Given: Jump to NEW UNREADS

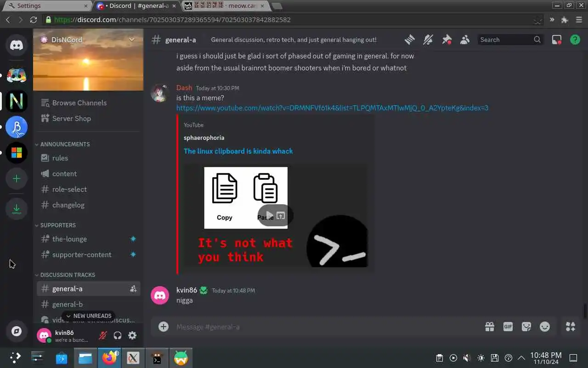Looking at the screenshot, I should [88, 316].
